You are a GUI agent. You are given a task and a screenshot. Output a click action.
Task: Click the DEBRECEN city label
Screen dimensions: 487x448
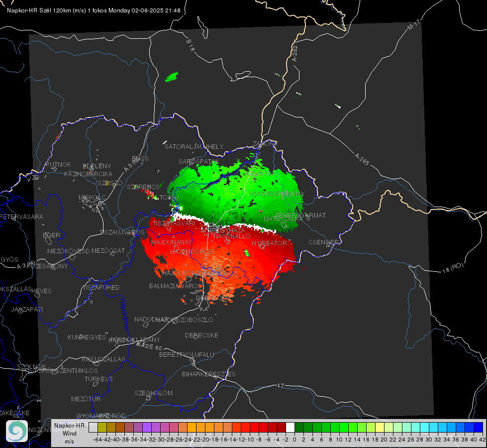click(213, 298)
